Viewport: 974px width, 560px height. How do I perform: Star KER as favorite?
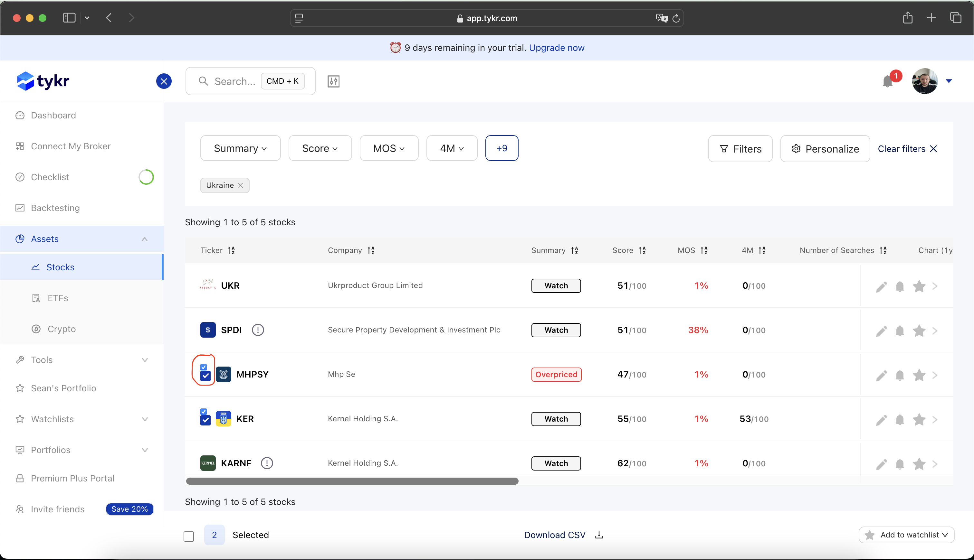point(919,420)
